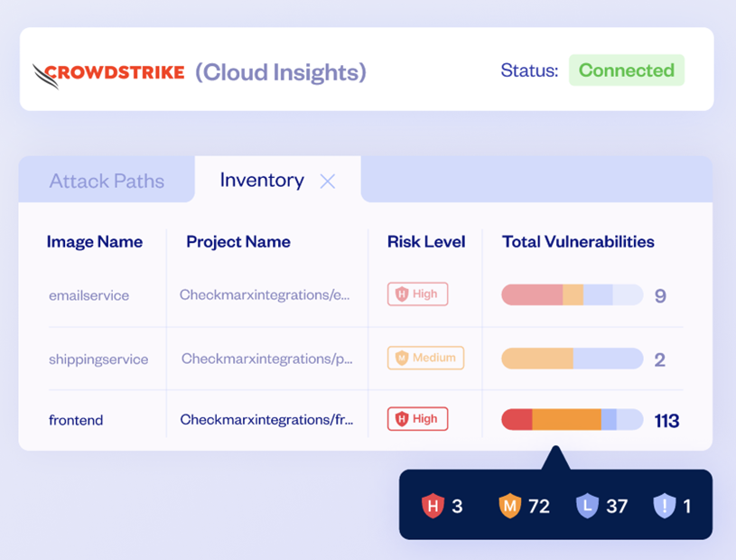Click the (Cloud Insights) title text

pyautogui.click(x=281, y=73)
